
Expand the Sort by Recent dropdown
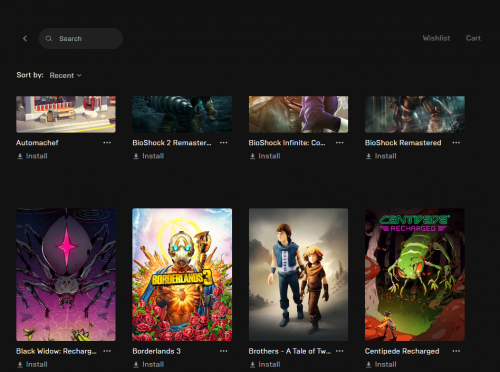tap(65, 75)
